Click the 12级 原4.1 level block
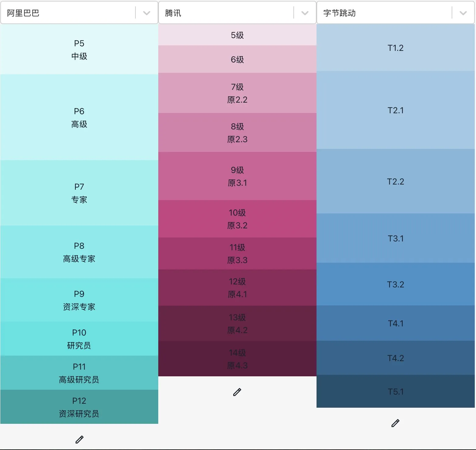Screen dimensions: 476x450 pos(237,287)
